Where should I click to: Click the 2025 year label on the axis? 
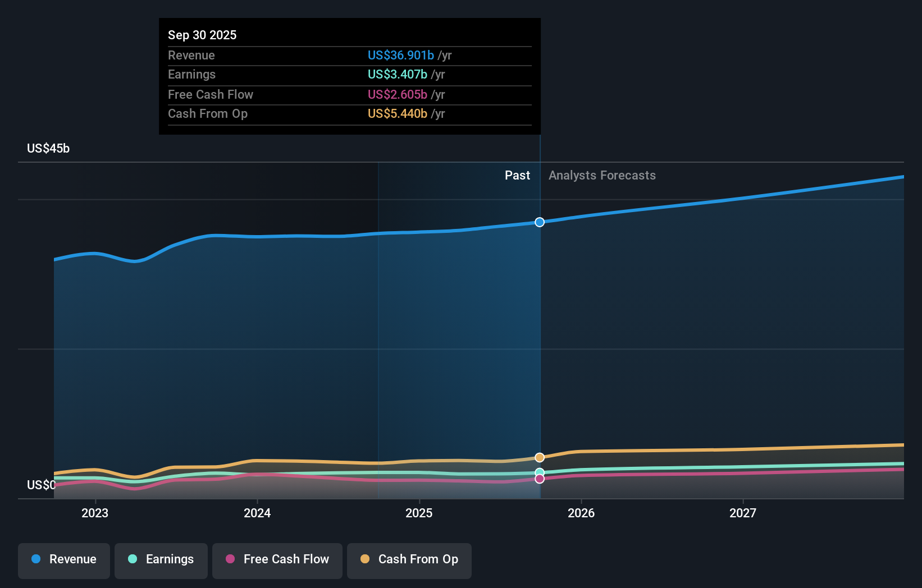click(419, 513)
